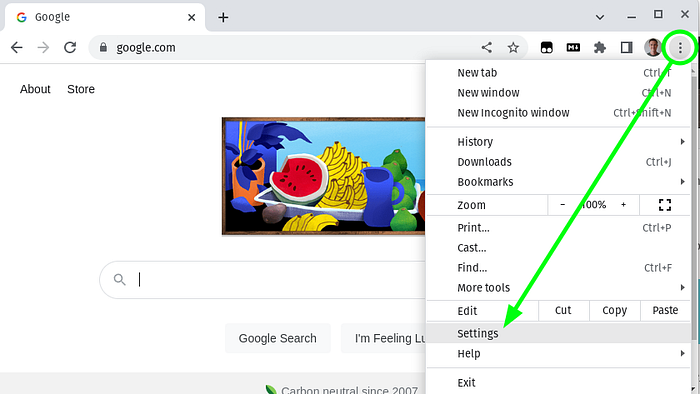This screenshot has height=394, width=700.
Task: Expand the More tools submenu
Action: coord(558,288)
